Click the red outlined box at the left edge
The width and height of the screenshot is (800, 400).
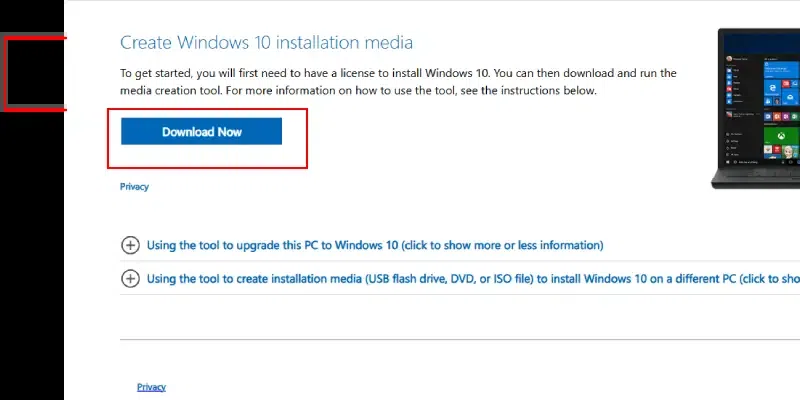point(35,72)
